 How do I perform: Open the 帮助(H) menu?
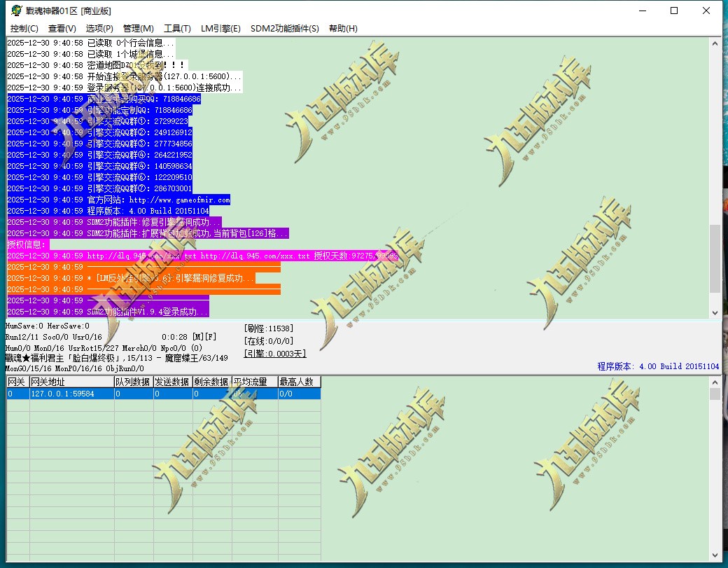click(343, 28)
